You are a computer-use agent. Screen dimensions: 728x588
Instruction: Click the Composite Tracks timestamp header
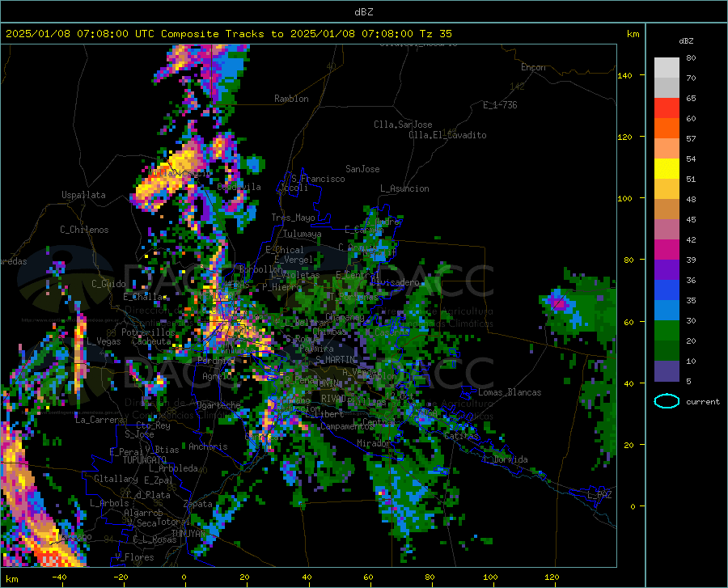228,33
